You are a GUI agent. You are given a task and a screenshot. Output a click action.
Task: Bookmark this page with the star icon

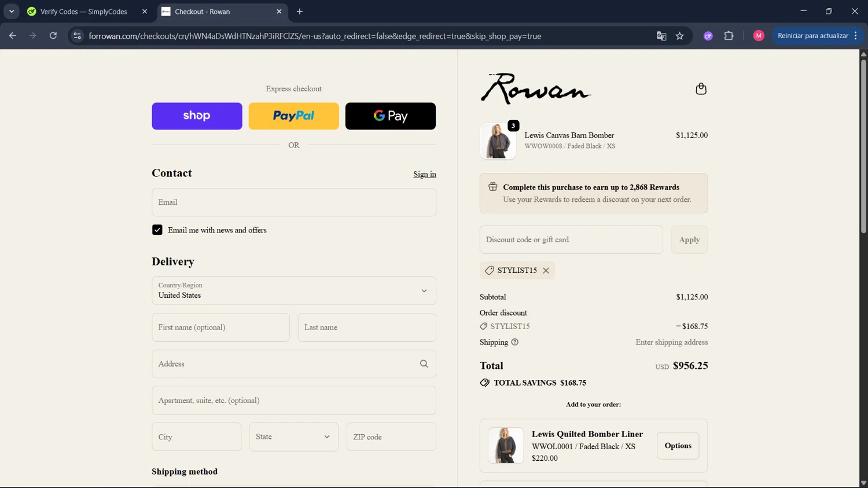pos(679,36)
